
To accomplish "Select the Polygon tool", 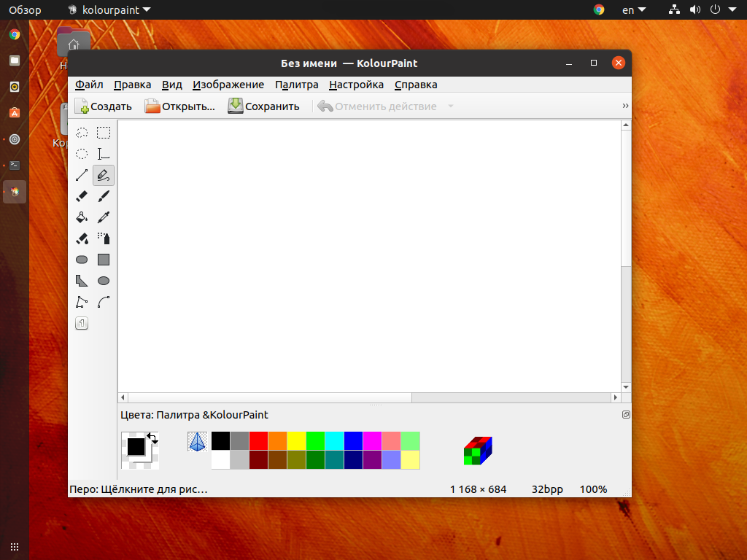I will (82, 281).
